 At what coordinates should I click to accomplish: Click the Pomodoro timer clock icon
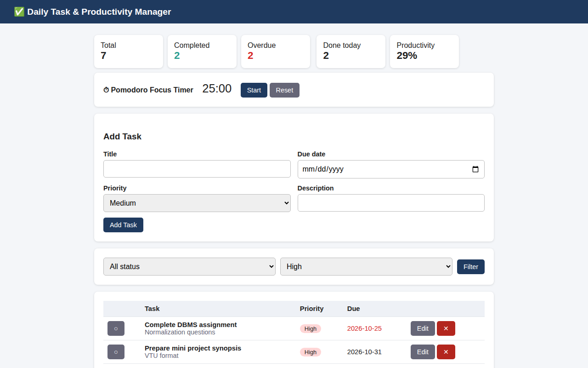coord(106,90)
